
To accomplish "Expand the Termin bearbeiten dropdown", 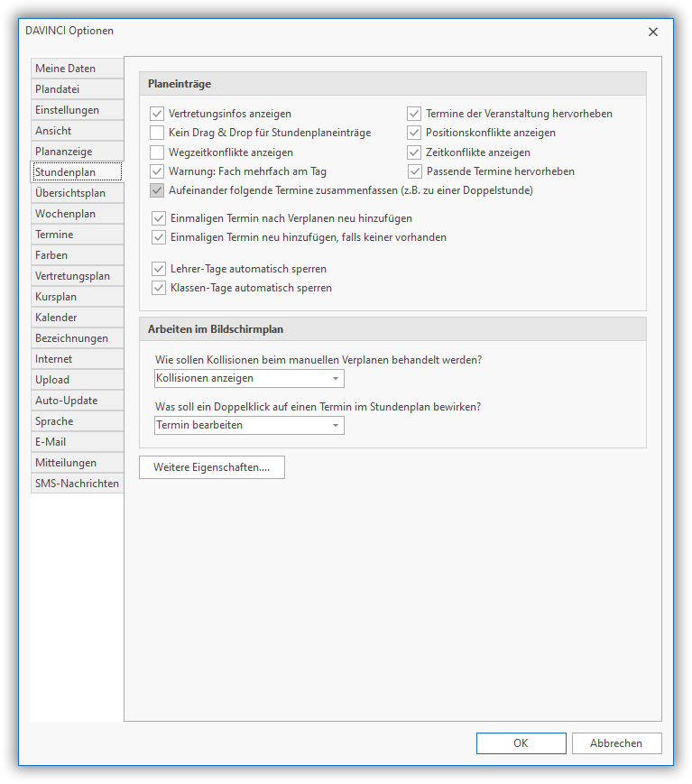I will [x=249, y=425].
